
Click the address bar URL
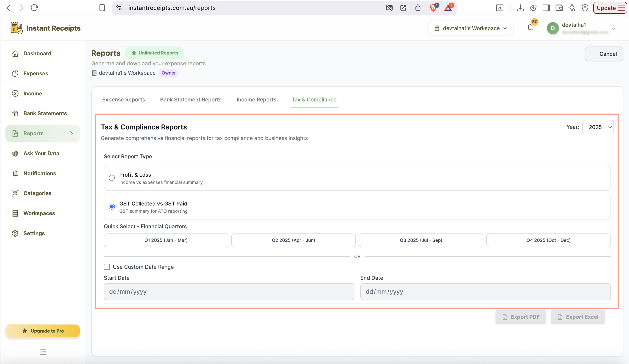click(172, 8)
